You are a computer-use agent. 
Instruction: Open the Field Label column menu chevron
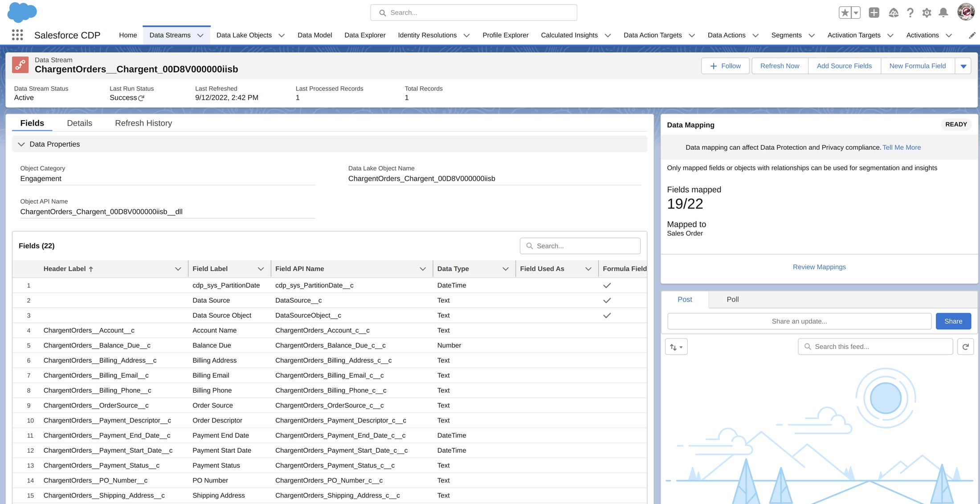pyautogui.click(x=261, y=269)
